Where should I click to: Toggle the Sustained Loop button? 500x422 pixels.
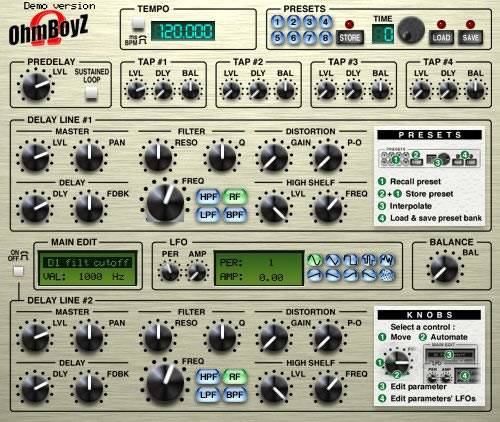pyautogui.click(x=91, y=93)
